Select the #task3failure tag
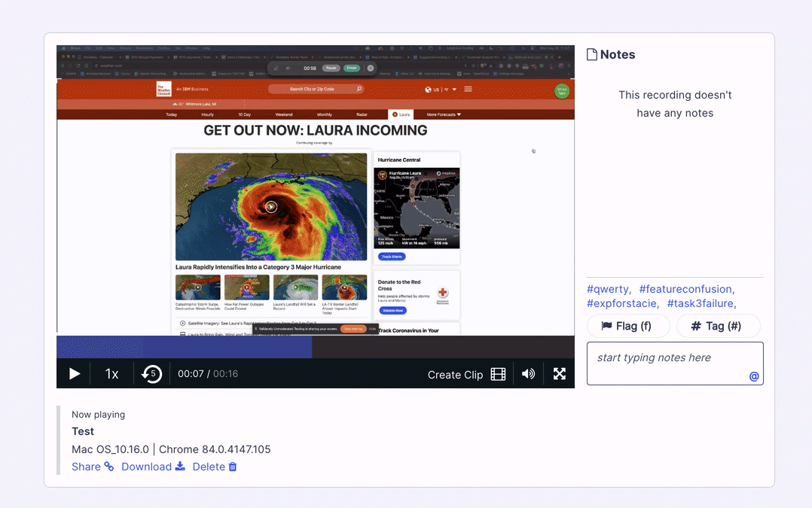The height and width of the screenshot is (508, 812). pyautogui.click(x=701, y=303)
